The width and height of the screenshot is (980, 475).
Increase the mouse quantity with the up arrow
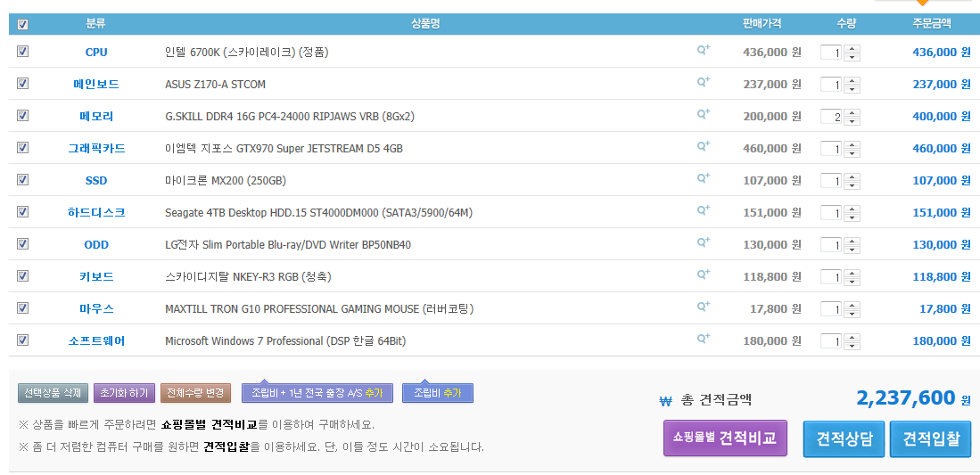pyautogui.click(x=852, y=305)
